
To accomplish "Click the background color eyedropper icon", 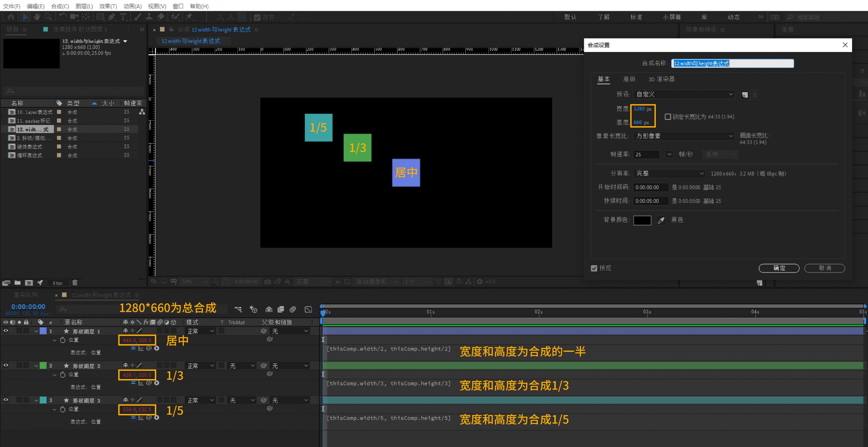I will click(x=661, y=220).
